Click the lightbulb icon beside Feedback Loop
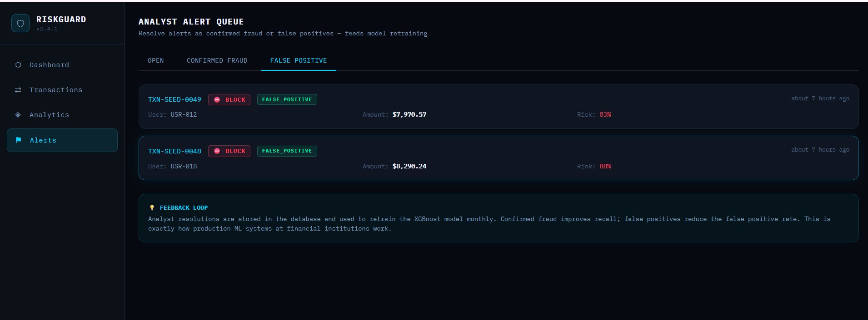This screenshot has width=868, height=320. tap(152, 208)
